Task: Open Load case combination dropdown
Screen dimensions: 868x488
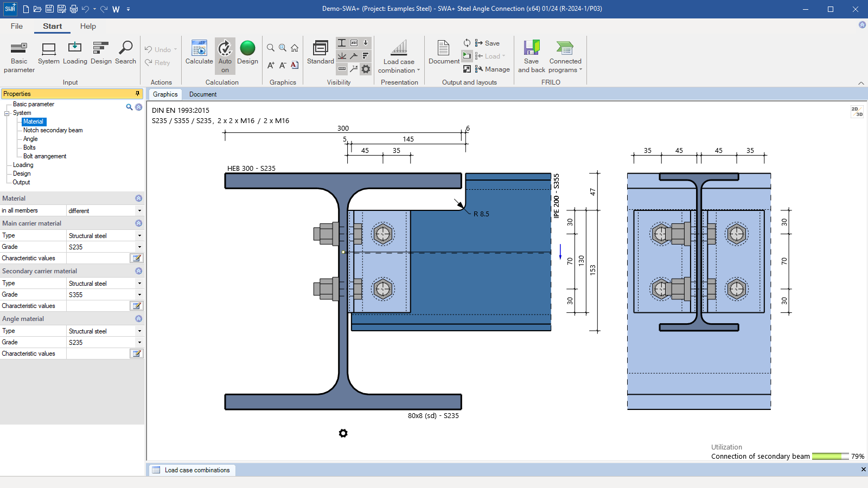Action: point(399,56)
